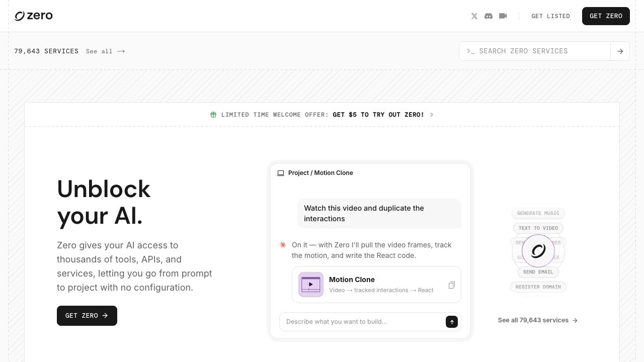This screenshot has width=644, height=362.
Task: Follow the "See all" link beside services count
Action: coord(106,51)
